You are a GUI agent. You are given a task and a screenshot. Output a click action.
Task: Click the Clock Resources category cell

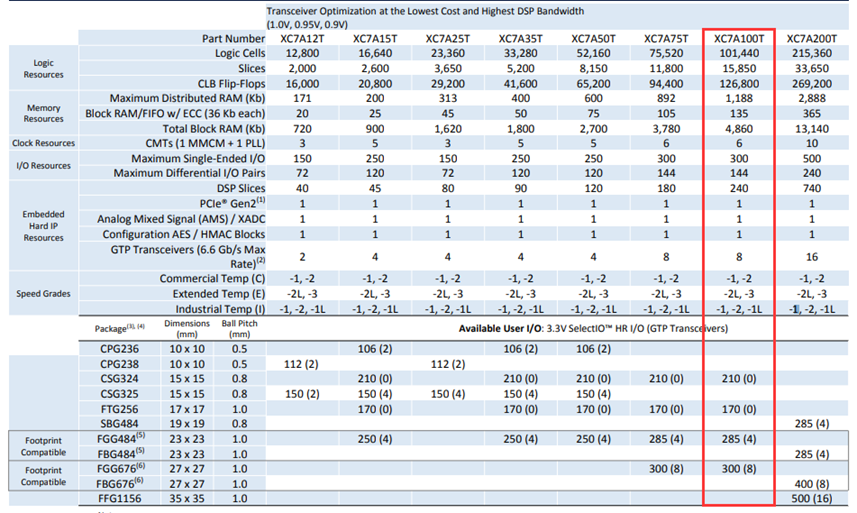pyautogui.click(x=43, y=143)
